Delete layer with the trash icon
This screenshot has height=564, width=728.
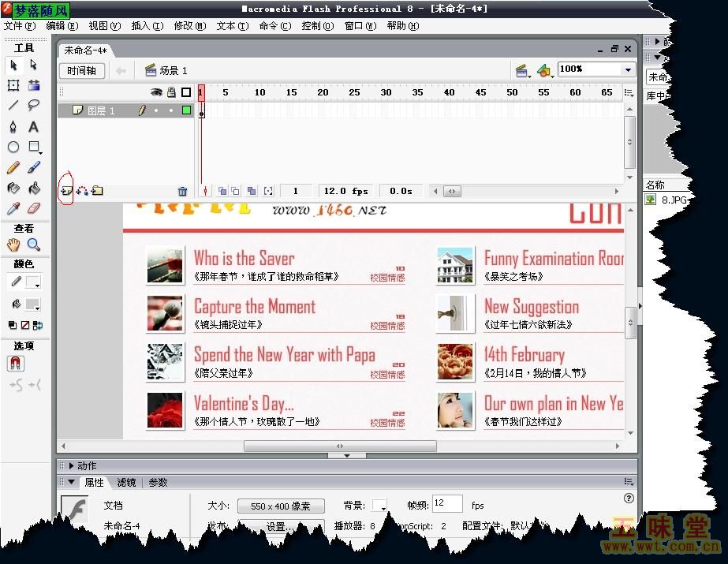(x=183, y=191)
